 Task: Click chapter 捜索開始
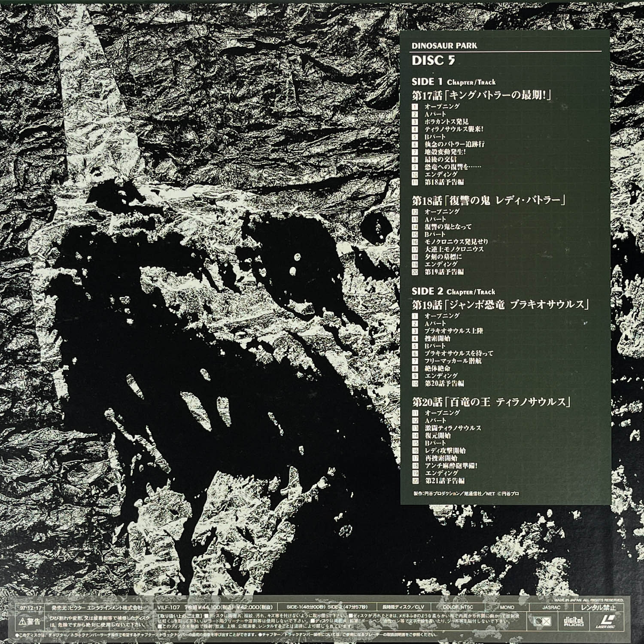click(437, 338)
